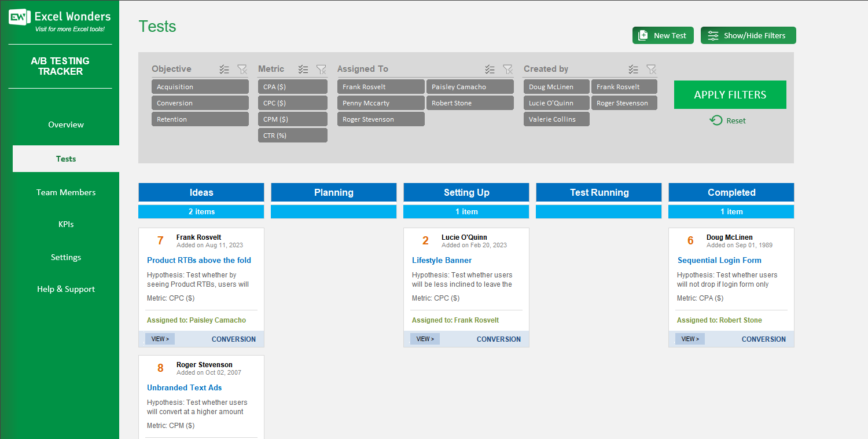Toggle the CTR (%) metric filter
This screenshot has height=439, width=868.
[292, 135]
